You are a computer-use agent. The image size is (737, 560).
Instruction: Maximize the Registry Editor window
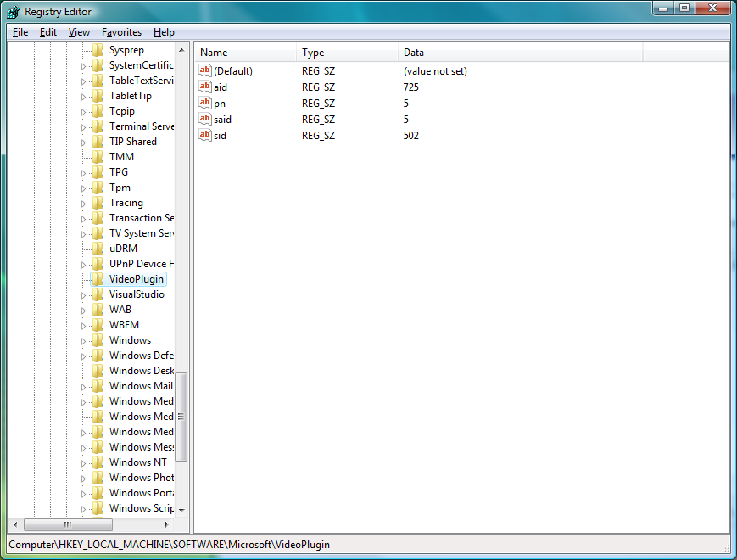coord(684,8)
